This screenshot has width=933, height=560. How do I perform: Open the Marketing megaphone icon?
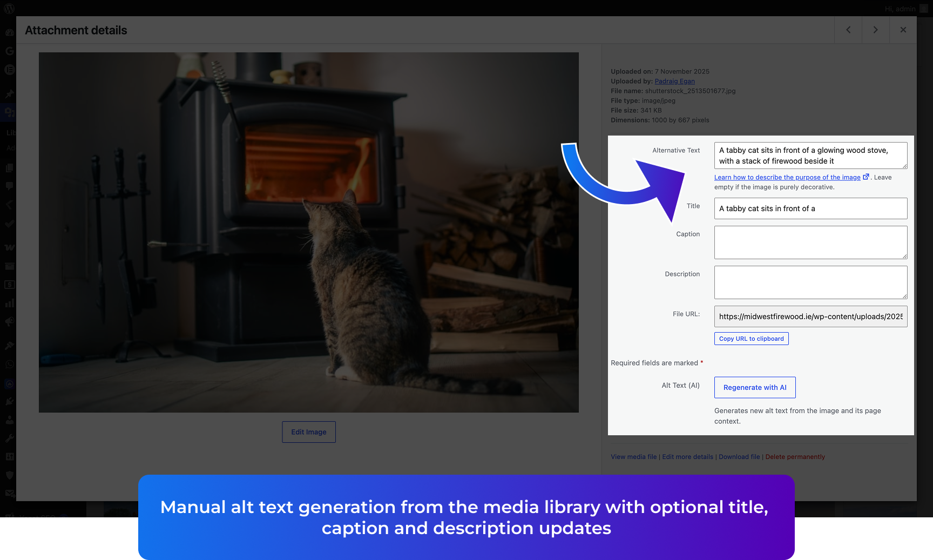point(9,322)
